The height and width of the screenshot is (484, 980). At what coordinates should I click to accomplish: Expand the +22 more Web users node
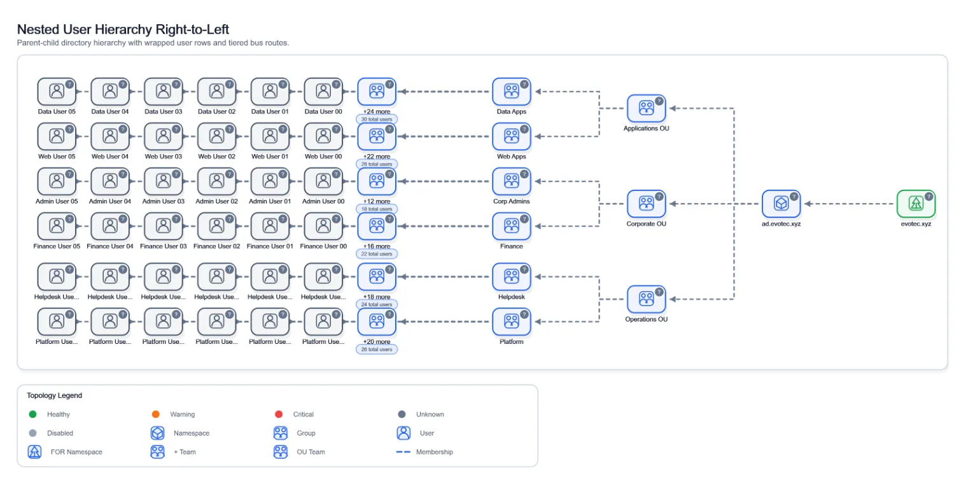point(377,136)
